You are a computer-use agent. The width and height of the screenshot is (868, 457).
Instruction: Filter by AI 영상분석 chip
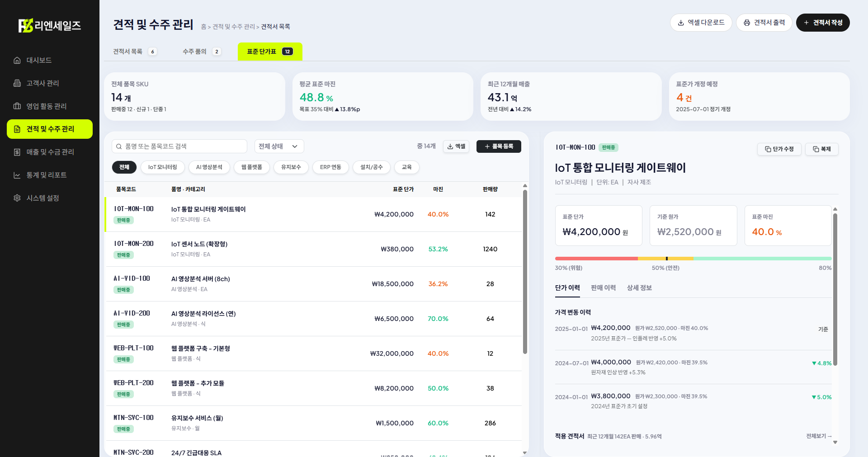209,167
